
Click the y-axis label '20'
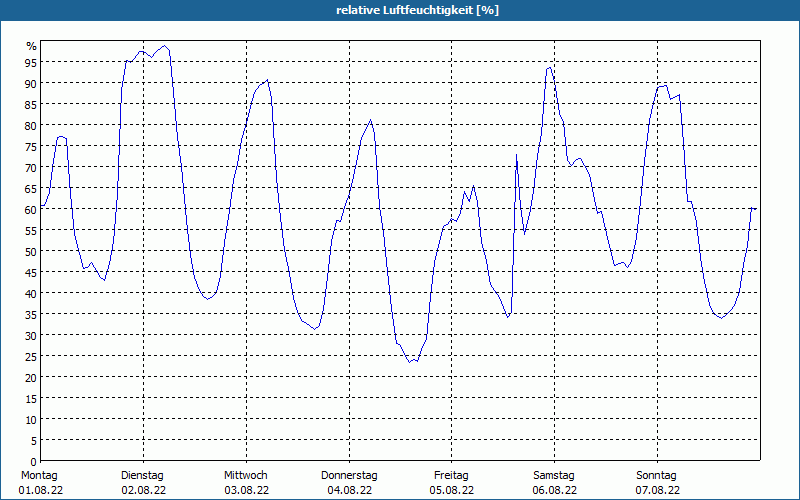tap(32, 378)
